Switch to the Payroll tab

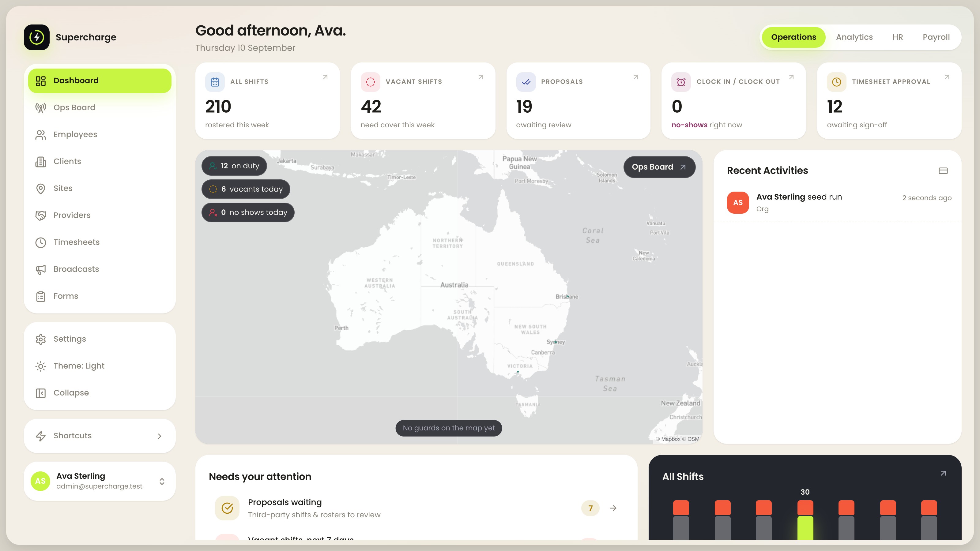pos(936,37)
